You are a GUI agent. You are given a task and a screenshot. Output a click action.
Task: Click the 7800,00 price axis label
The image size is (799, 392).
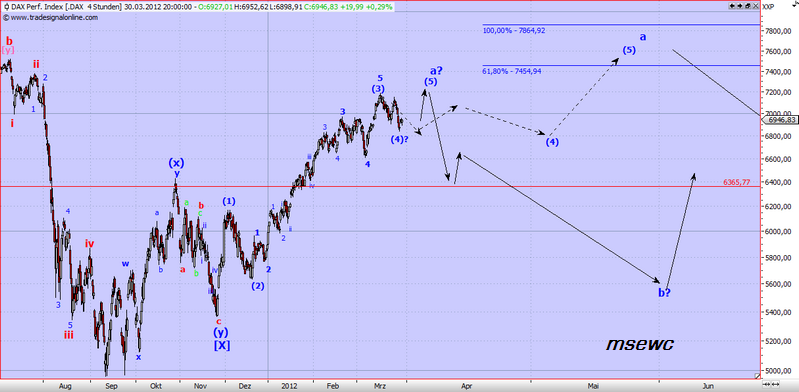click(x=777, y=31)
